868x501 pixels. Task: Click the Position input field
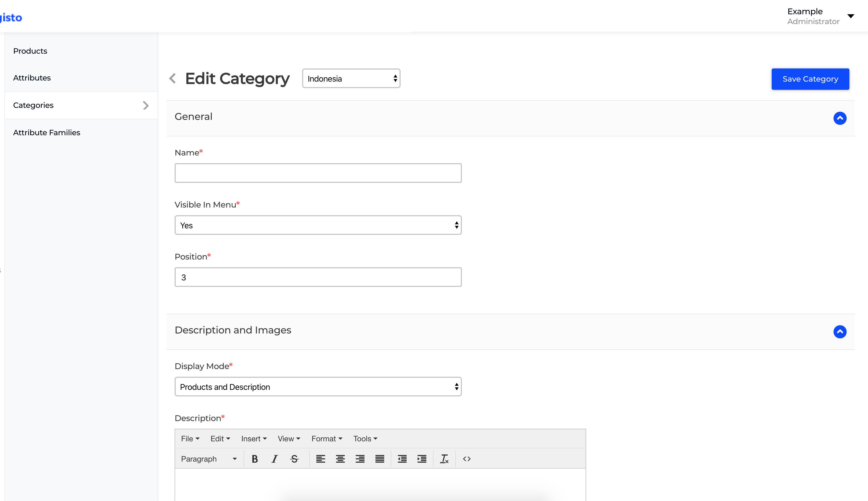(318, 277)
